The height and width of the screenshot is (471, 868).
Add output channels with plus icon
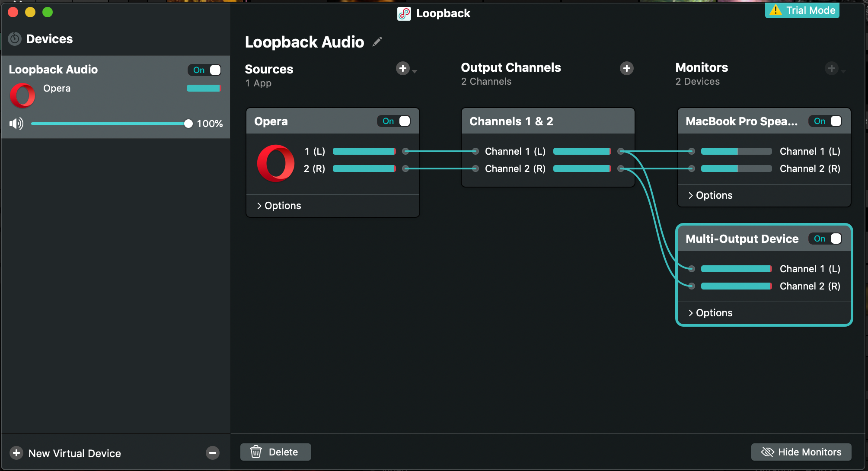tap(626, 68)
